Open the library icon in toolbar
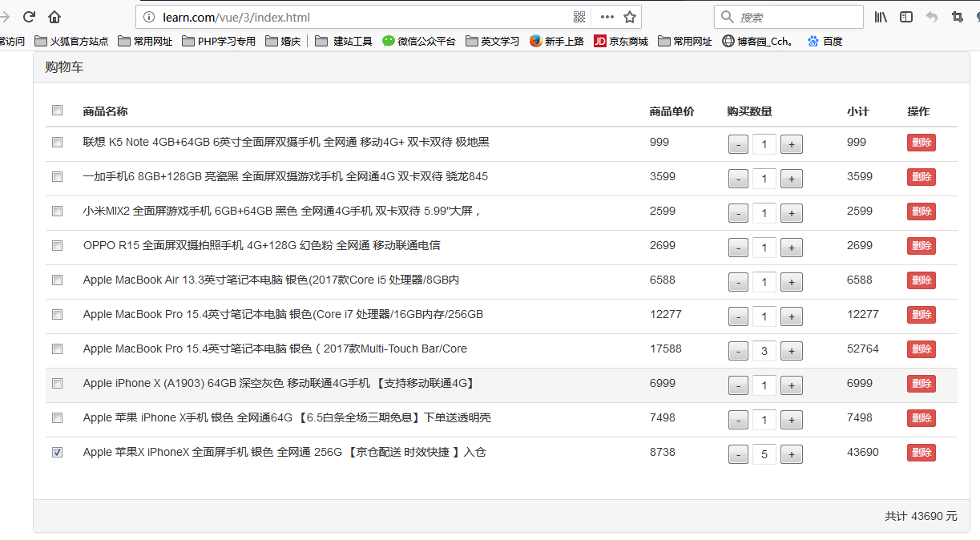Screen dimensions: 980x540 click(x=881, y=17)
